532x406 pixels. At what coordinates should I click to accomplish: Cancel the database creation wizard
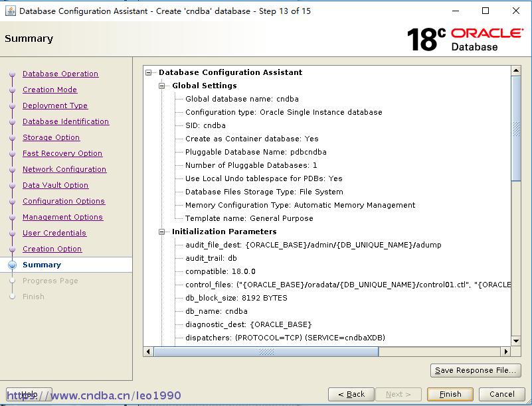pyautogui.click(x=502, y=394)
